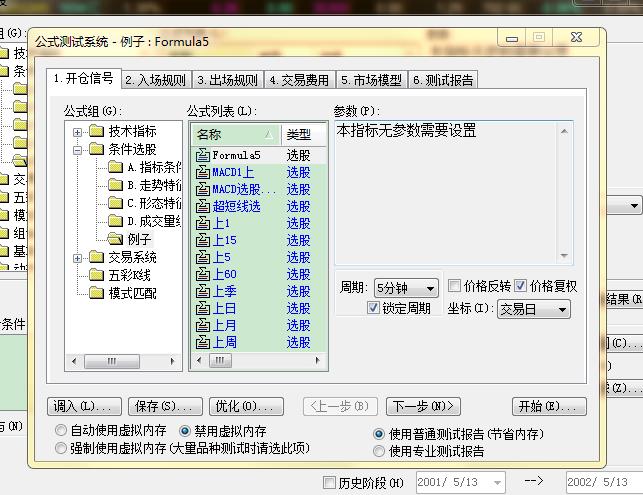Click the C.形态特征 folder icon
This screenshot has height=495, width=643.
(116, 203)
